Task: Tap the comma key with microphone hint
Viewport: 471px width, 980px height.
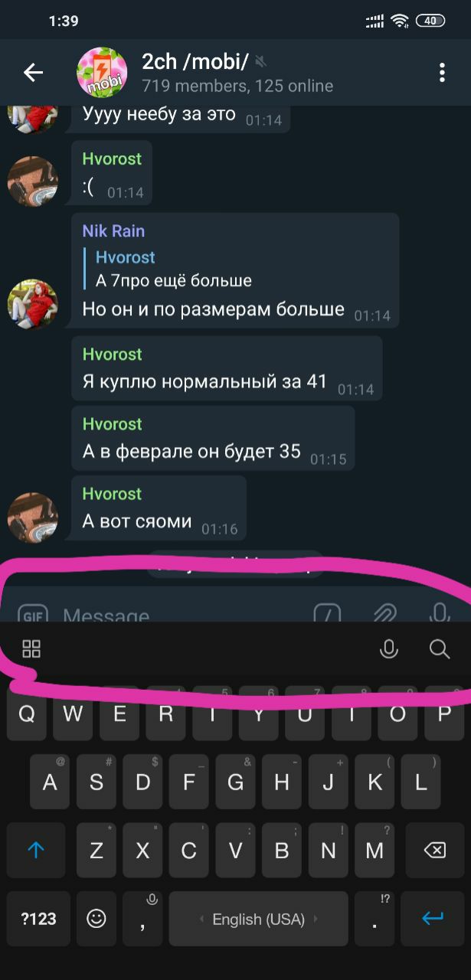Action: pyautogui.click(x=143, y=919)
